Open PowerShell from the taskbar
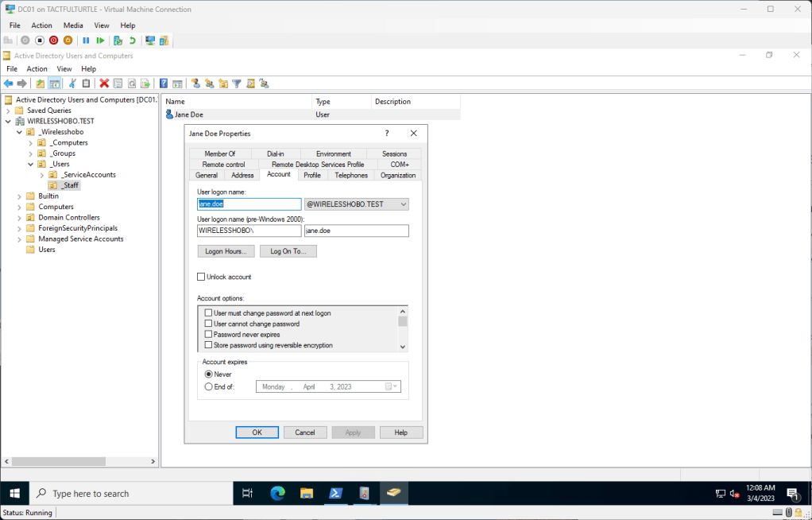812x520 pixels. 336,493
